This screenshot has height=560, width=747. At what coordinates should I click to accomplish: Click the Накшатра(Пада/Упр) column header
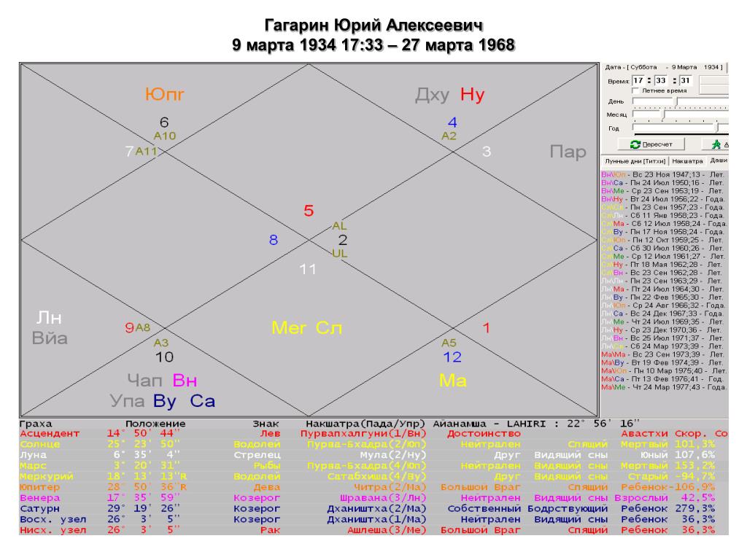click(x=365, y=424)
